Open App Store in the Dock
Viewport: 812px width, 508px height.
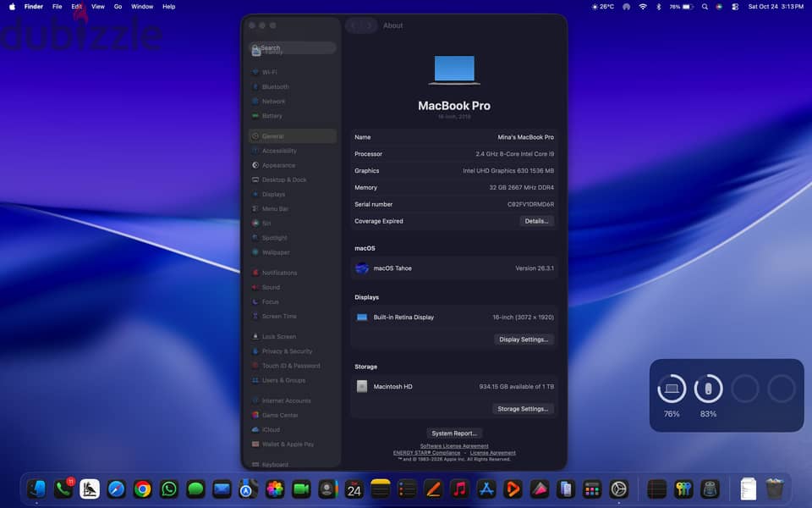[486, 489]
